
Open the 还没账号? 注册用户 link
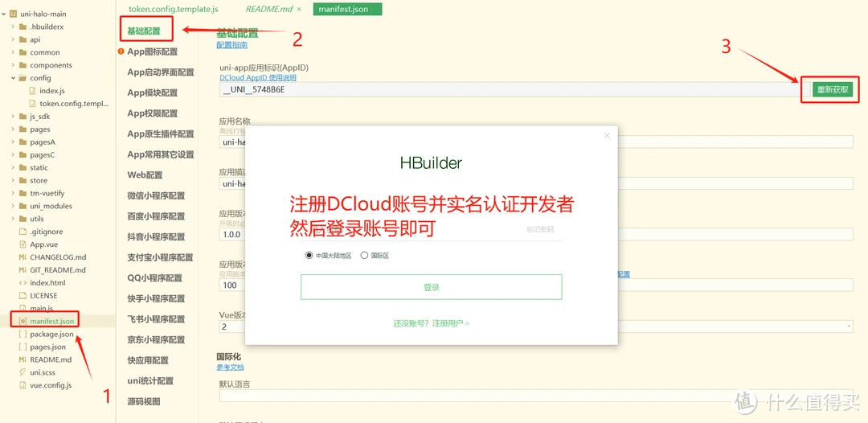pyautogui.click(x=431, y=323)
